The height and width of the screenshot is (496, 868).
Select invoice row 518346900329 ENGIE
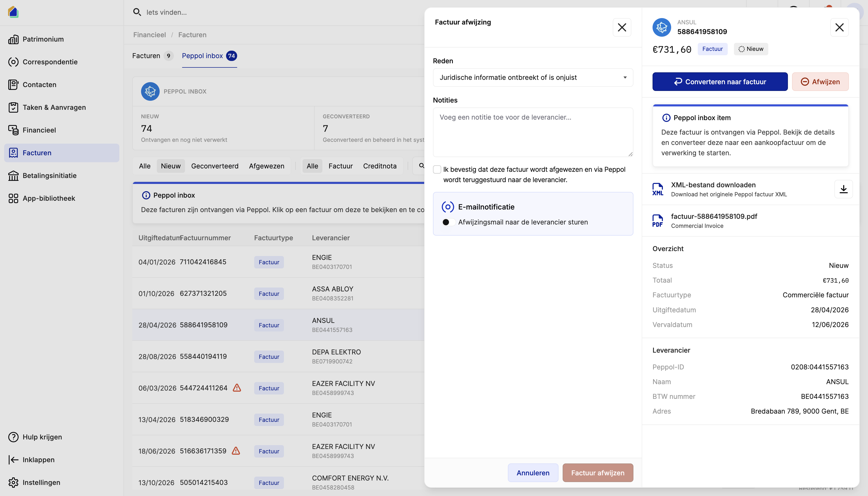coord(278,419)
